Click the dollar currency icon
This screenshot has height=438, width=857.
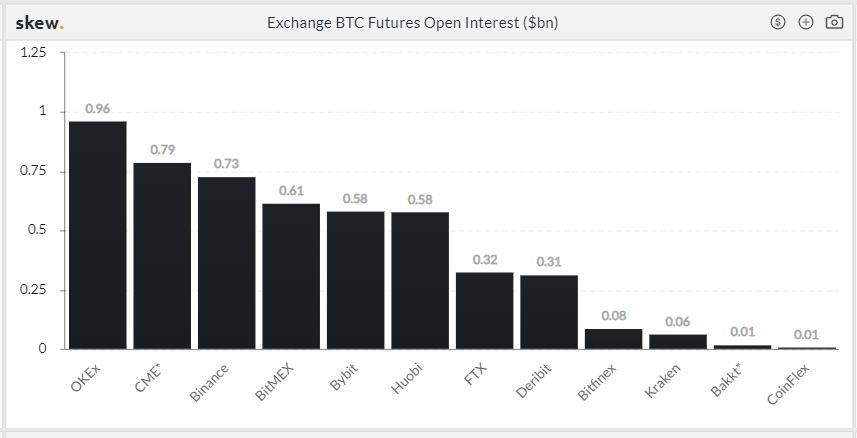[x=778, y=22]
